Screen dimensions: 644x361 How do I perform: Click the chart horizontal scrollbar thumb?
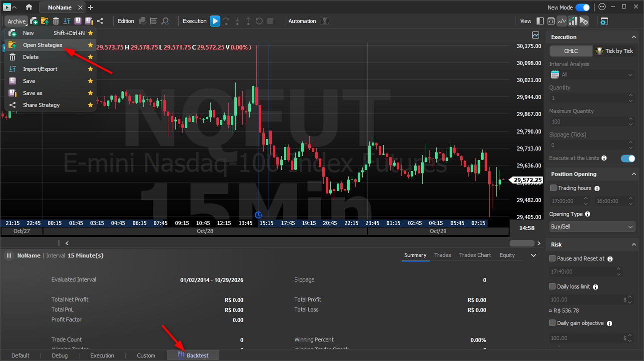[x=522, y=243]
